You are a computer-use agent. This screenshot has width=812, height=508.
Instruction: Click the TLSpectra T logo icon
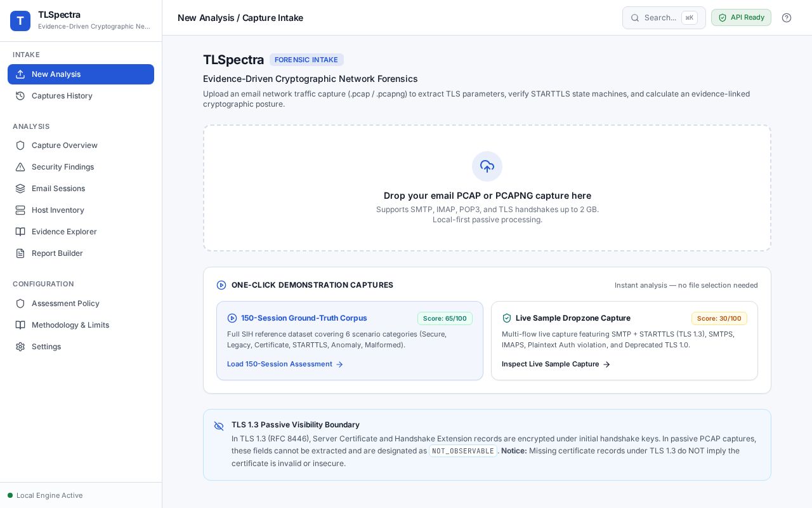tap(20, 21)
